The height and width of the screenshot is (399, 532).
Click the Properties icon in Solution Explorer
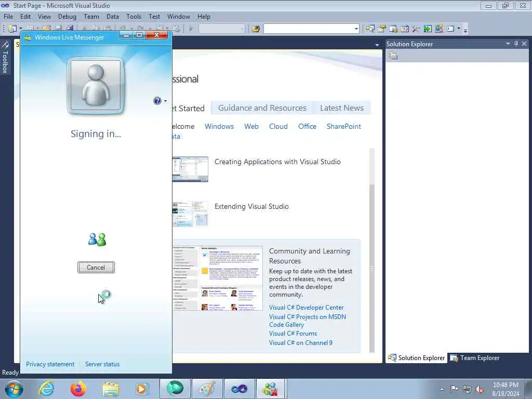[394, 56]
